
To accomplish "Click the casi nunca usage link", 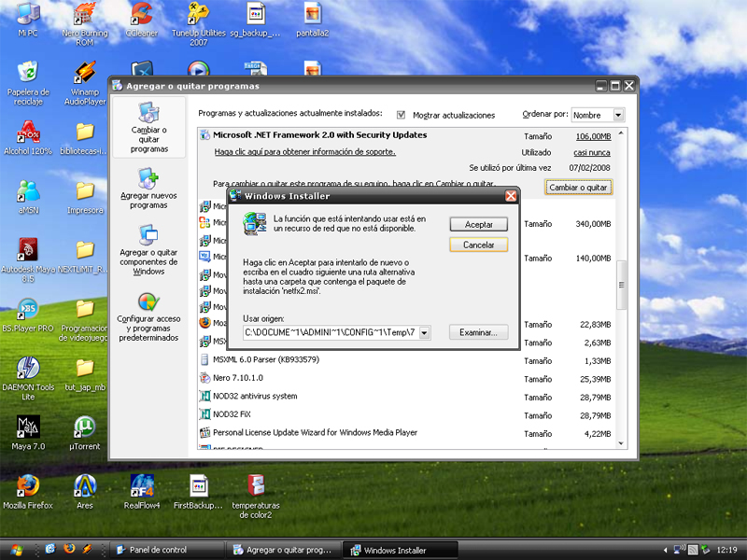I will (x=592, y=152).
